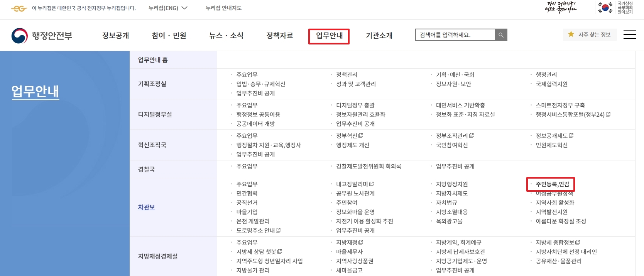The height and width of the screenshot is (276, 644).
Task: Open 누리집 안내지도 link
Action: coord(223,8)
